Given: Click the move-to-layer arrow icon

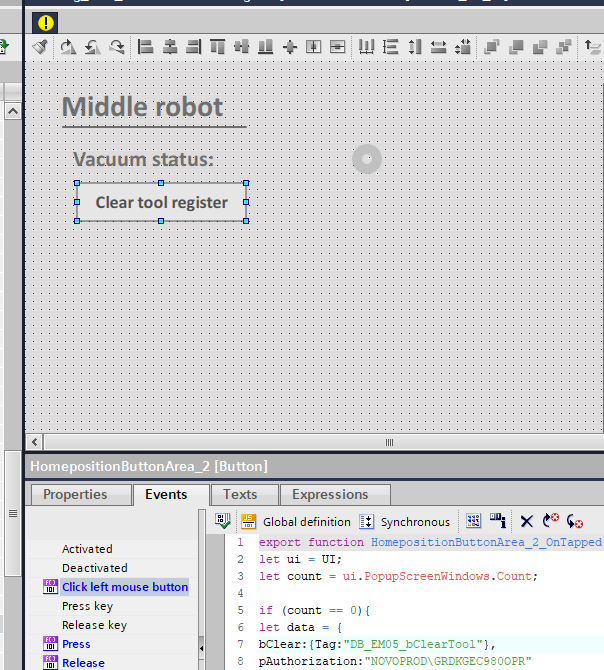Looking at the screenshot, I should (x=593, y=47).
